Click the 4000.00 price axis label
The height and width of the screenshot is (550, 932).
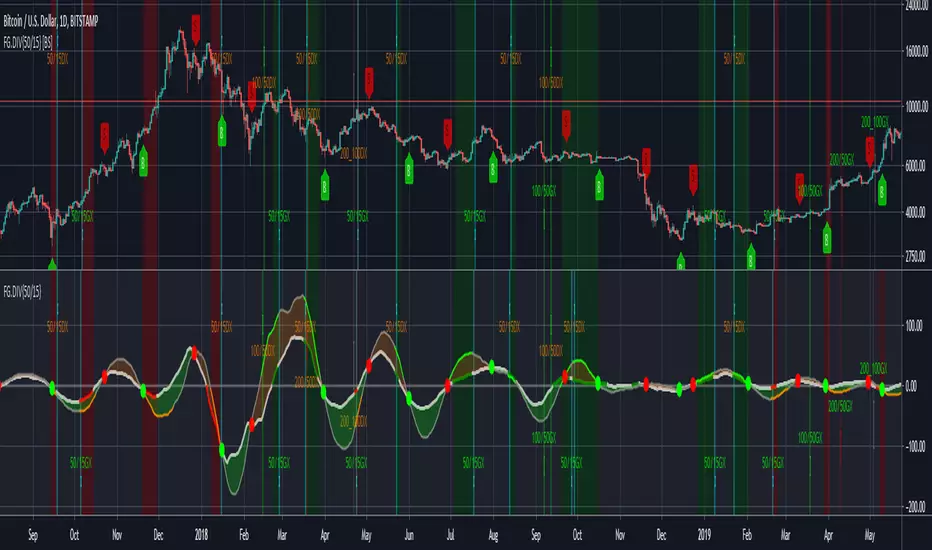[x=916, y=212]
